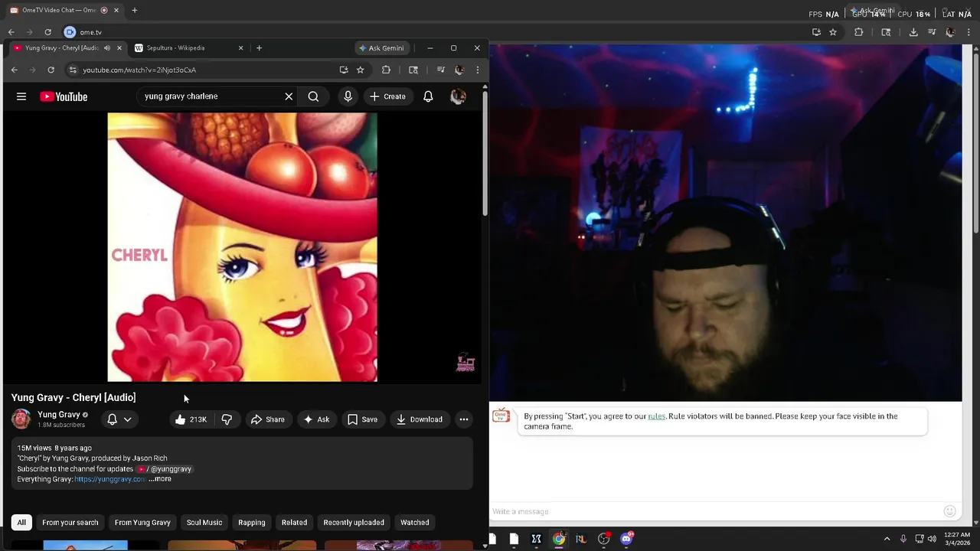Activate YouTube voice search microphone

coord(348,96)
